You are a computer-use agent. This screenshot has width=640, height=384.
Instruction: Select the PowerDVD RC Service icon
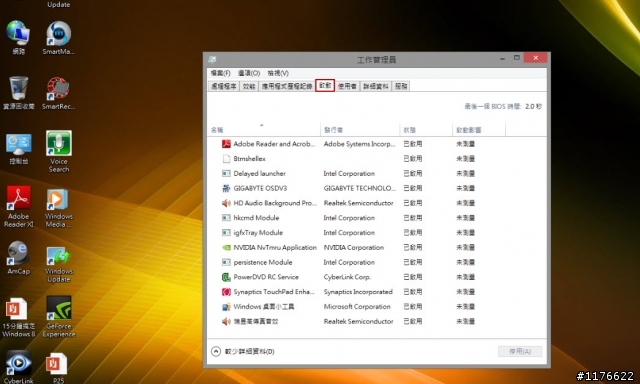pos(226,277)
